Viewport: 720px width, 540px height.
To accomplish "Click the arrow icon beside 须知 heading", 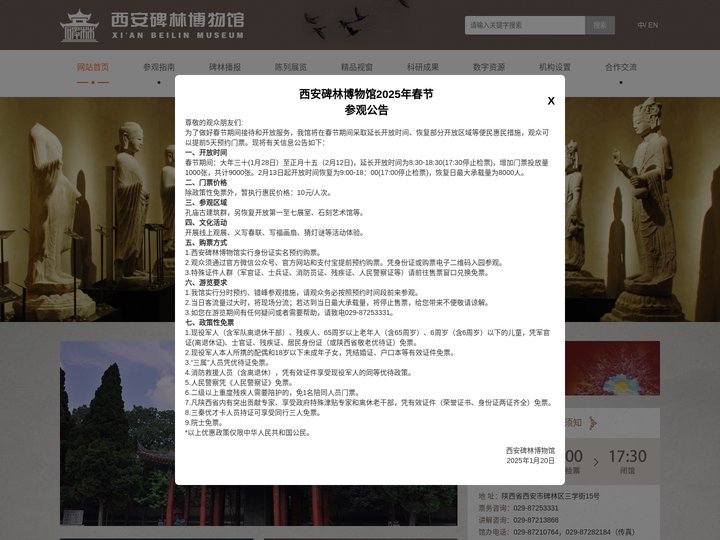I will (x=593, y=423).
